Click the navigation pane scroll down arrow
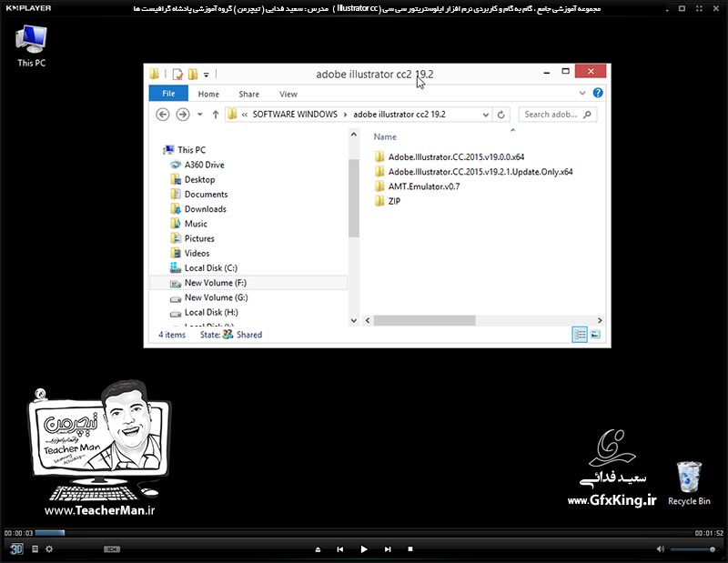This screenshot has height=563, width=728. [x=354, y=320]
